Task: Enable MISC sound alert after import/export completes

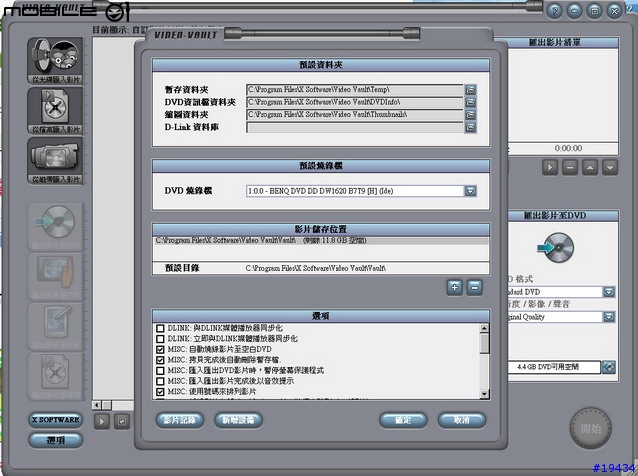Action: (160, 381)
